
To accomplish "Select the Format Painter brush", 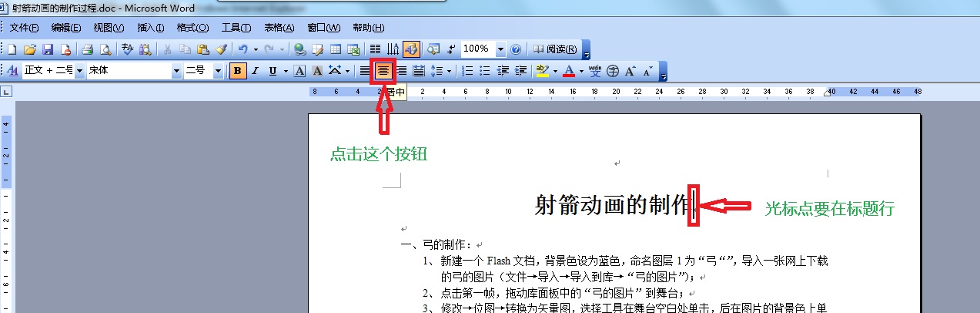I will (220, 49).
